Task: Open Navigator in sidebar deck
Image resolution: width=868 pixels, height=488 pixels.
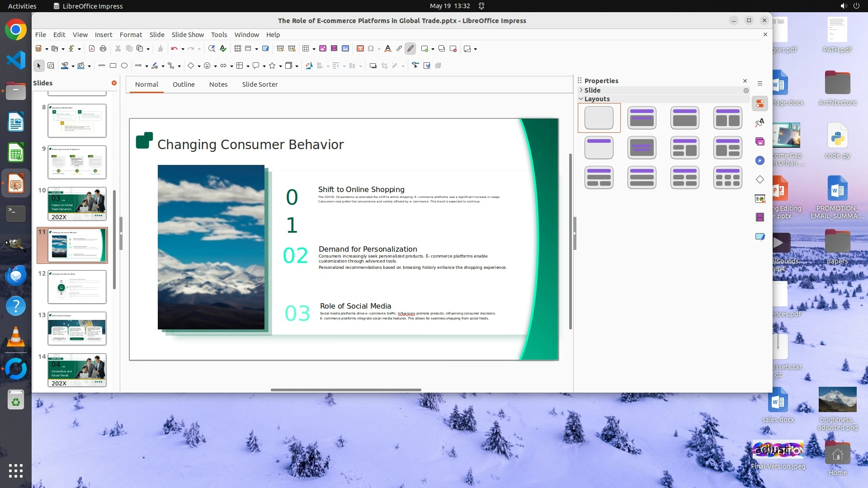Action: [760, 161]
